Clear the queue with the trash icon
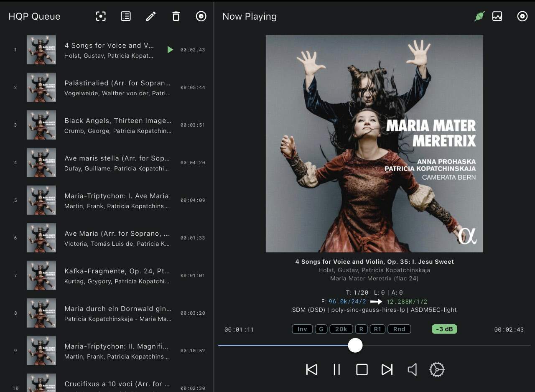The width and height of the screenshot is (535, 392). pyautogui.click(x=176, y=16)
